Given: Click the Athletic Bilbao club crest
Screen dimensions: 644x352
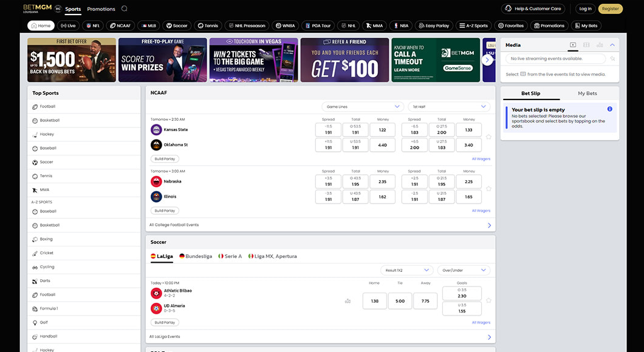Looking at the screenshot, I should [x=156, y=293].
